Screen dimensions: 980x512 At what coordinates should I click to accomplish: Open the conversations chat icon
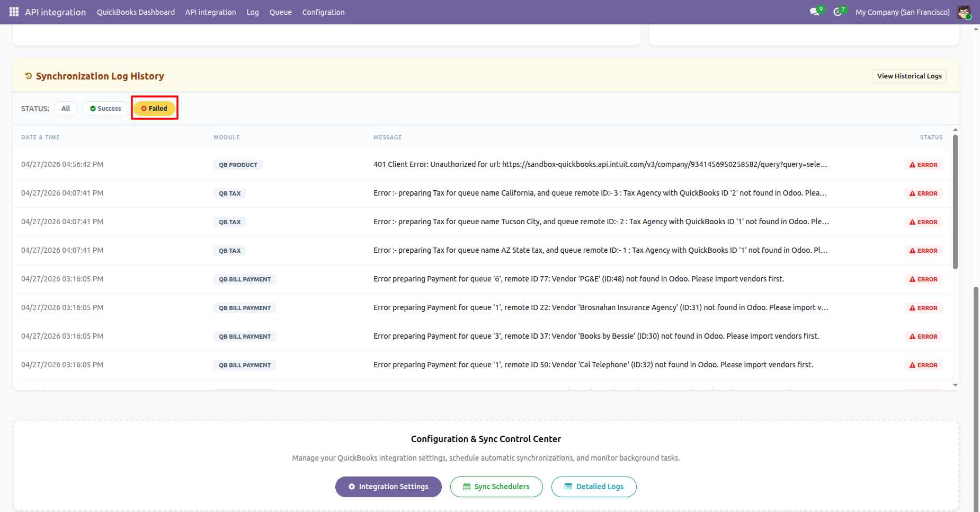point(815,12)
